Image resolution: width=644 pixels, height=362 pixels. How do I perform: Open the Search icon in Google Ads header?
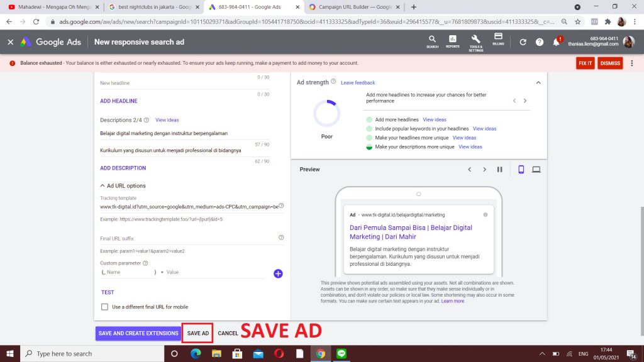pos(432,40)
